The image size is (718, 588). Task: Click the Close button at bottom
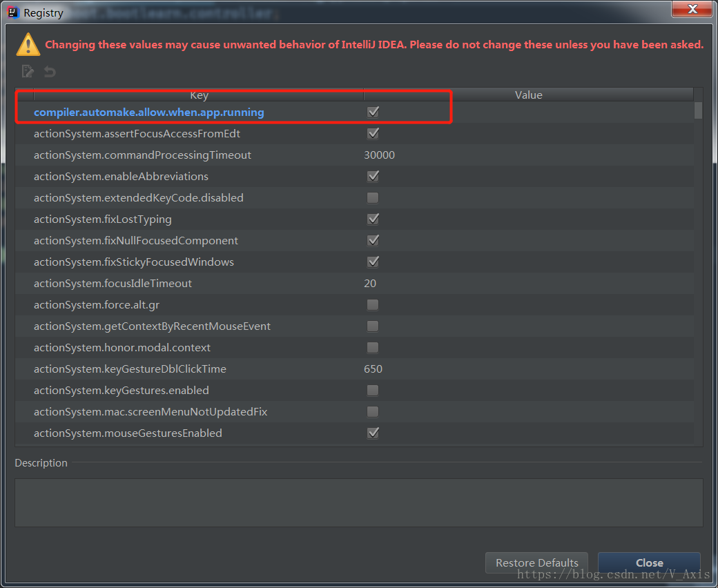(x=650, y=563)
